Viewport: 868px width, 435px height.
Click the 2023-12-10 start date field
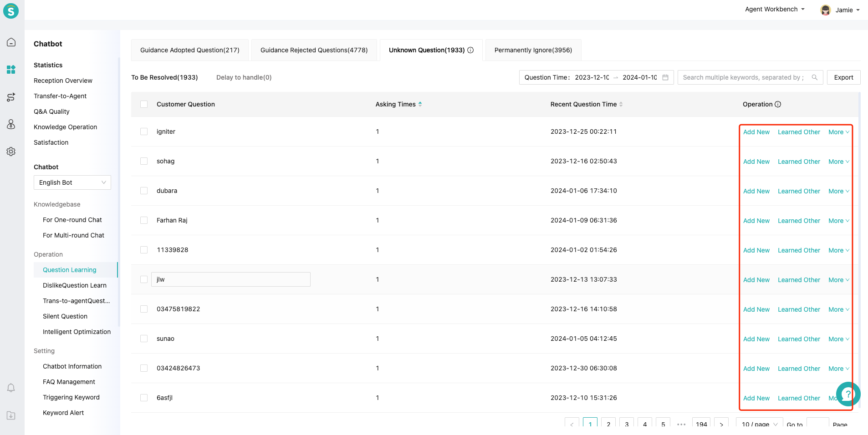(x=592, y=77)
